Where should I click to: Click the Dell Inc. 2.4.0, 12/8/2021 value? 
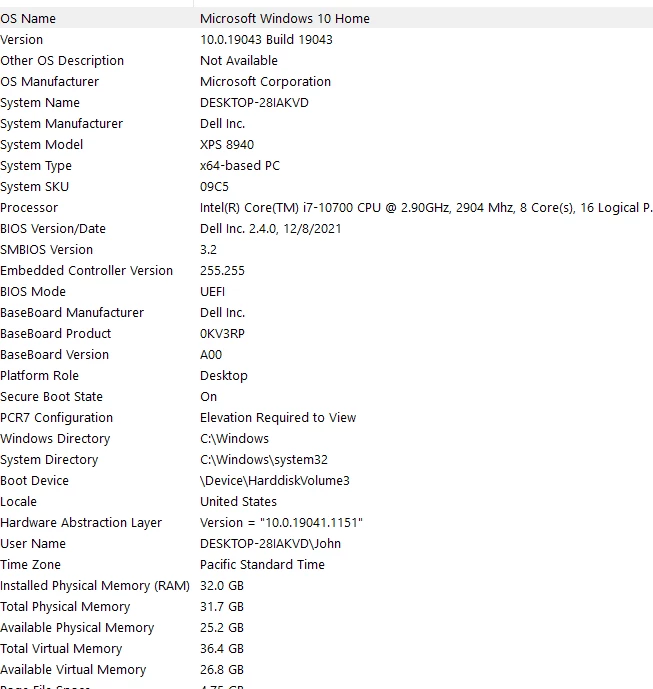(271, 228)
